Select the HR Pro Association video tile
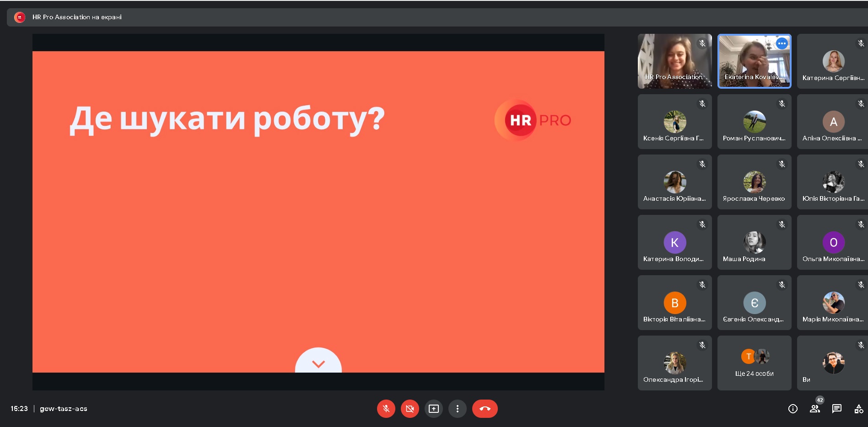 pos(674,61)
